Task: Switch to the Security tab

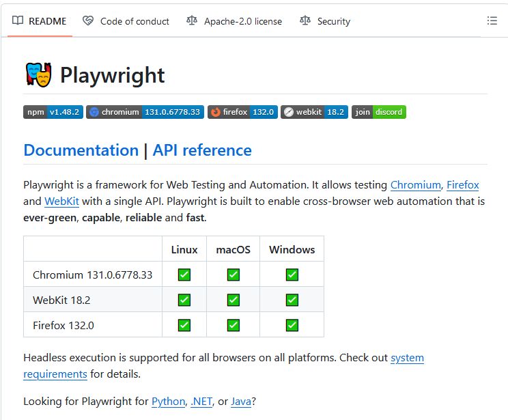Action: (325, 21)
